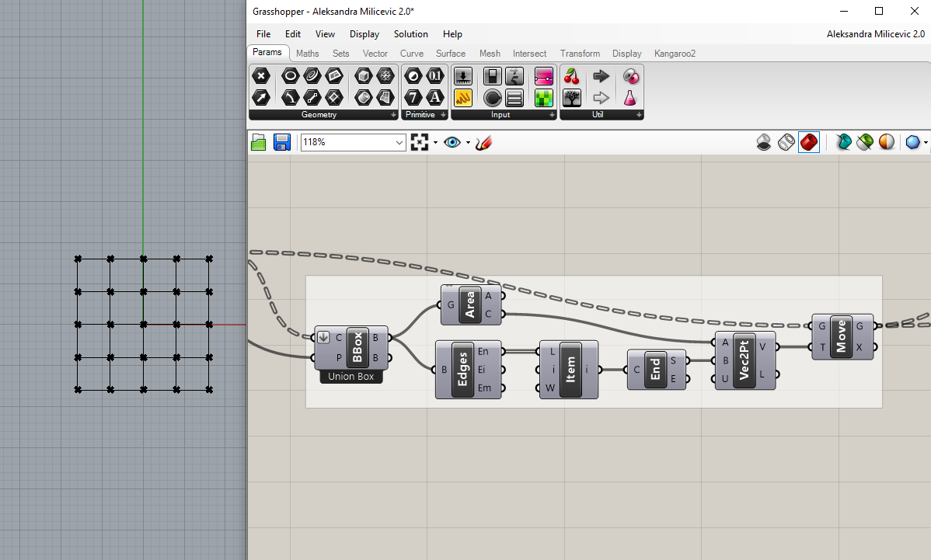Open the Display menu
This screenshot has height=560, width=931.
[364, 34]
